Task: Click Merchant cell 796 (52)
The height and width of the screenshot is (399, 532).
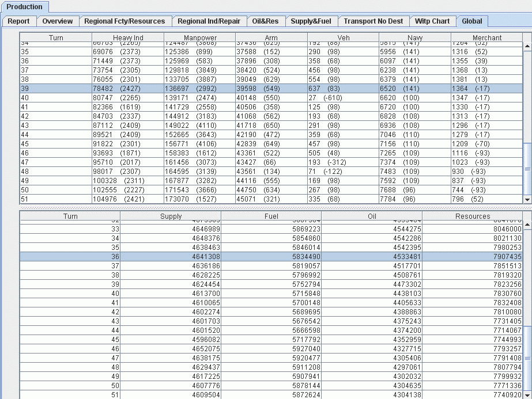Action: (x=487, y=199)
